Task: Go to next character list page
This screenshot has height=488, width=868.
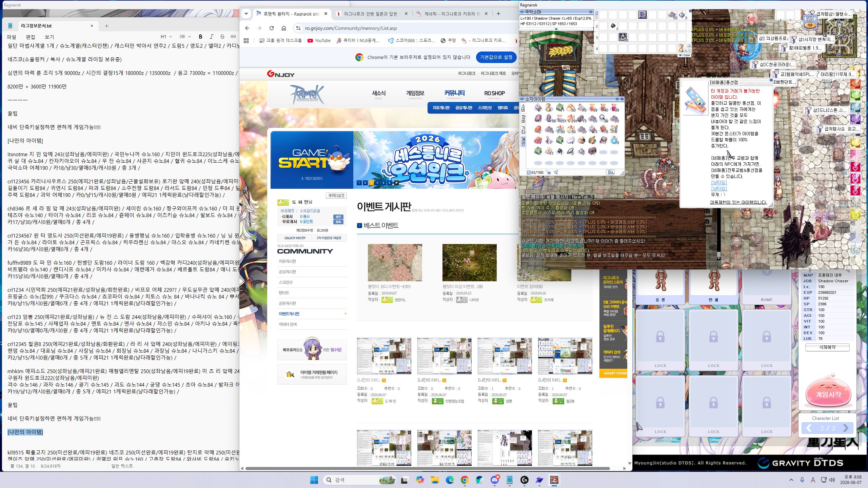Action: (x=845, y=428)
